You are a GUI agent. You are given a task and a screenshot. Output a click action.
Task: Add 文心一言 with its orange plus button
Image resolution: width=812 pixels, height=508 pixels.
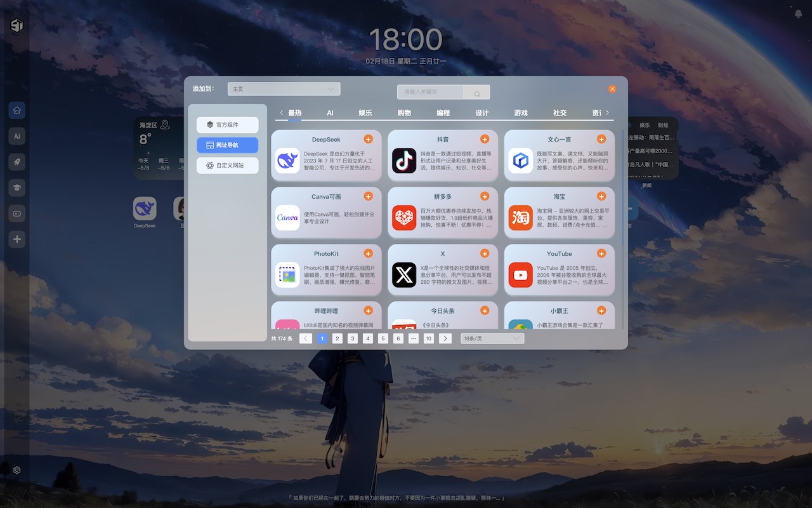(601, 139)
